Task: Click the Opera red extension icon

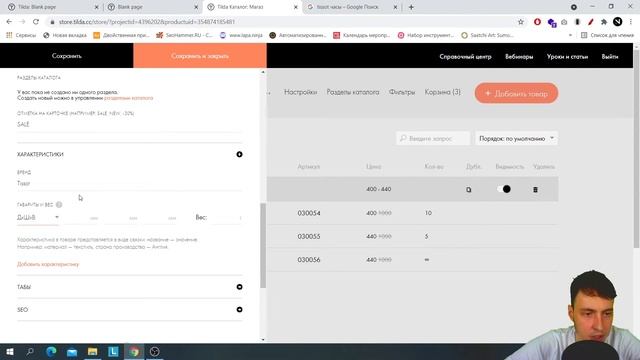Action: (537, 22)
